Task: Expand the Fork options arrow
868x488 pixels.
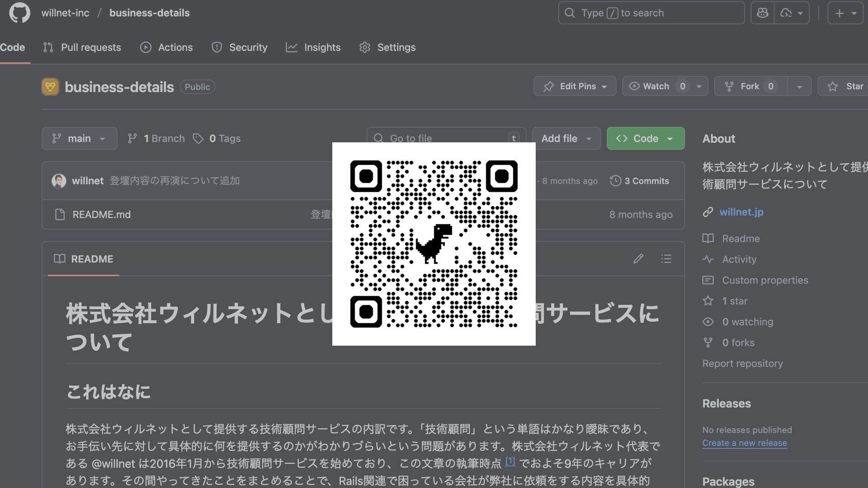Action: click(x=799, y=86)
